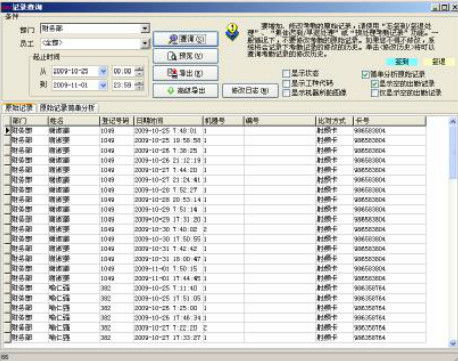Screen dimensions: 458x361
Task: Increase start time with the up spinner arrow
Action: (140, 68)
